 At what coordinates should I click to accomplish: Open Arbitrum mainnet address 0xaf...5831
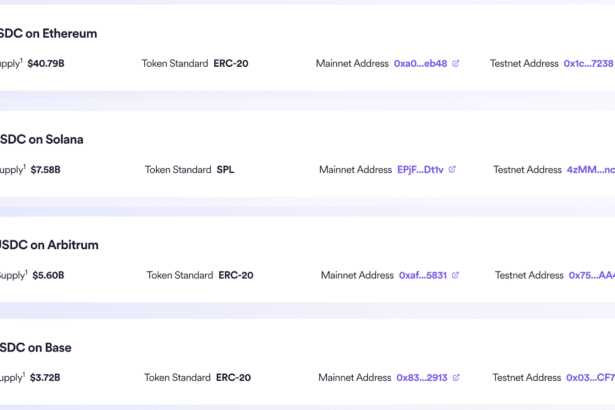click(423, 275)
